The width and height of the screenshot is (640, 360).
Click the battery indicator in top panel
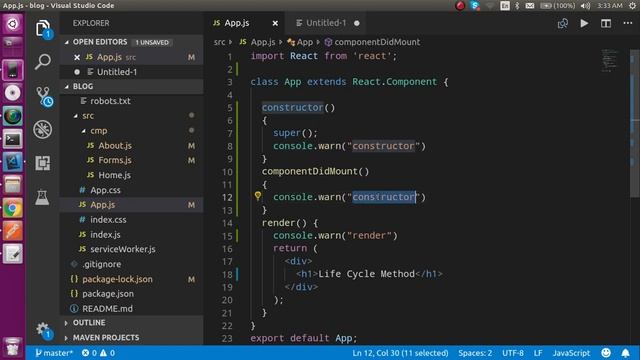(558, 6)
